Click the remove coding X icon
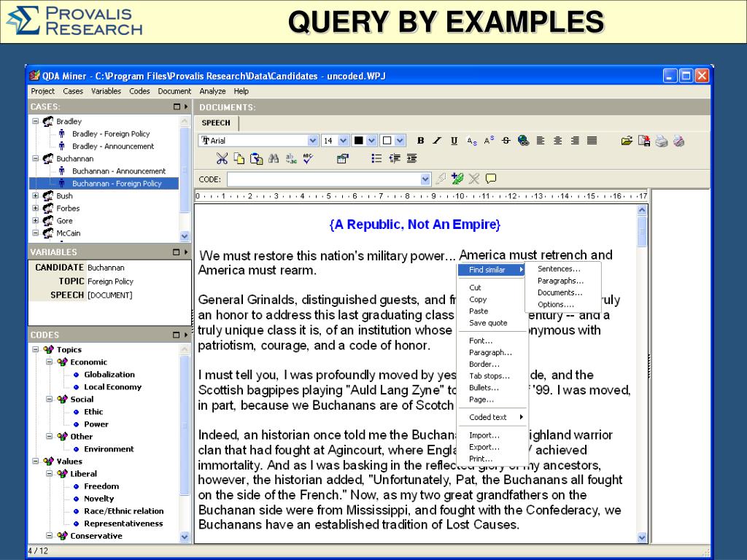The image size is (747, 560). (473, 179)
